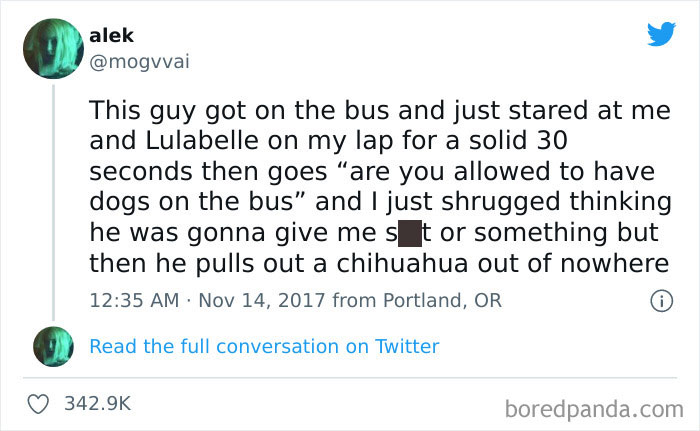700x431 pixels.
Task: Click the 342.9K like count
Action: (x=98, y=403)
